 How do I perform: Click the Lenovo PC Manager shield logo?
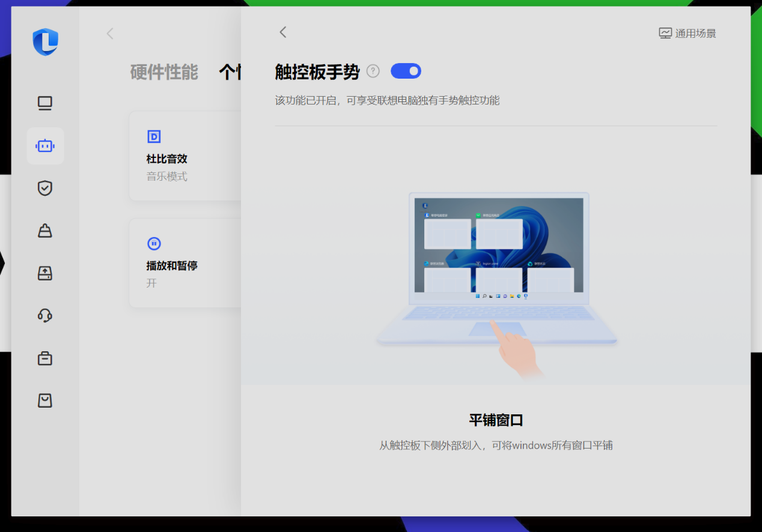[x=45, y=42]
